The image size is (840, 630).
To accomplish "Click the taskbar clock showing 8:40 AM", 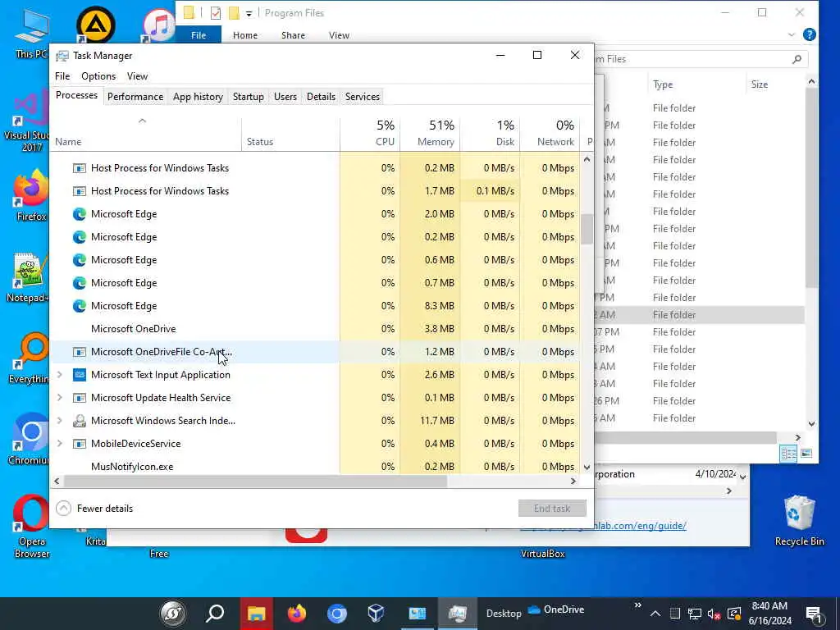I will (x=769, y=614).
